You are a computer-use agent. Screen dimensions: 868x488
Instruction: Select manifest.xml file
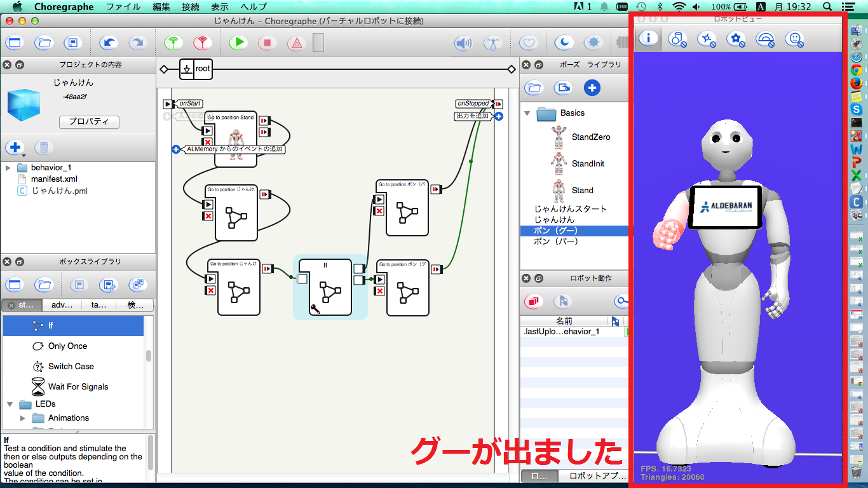click(54, 179)
